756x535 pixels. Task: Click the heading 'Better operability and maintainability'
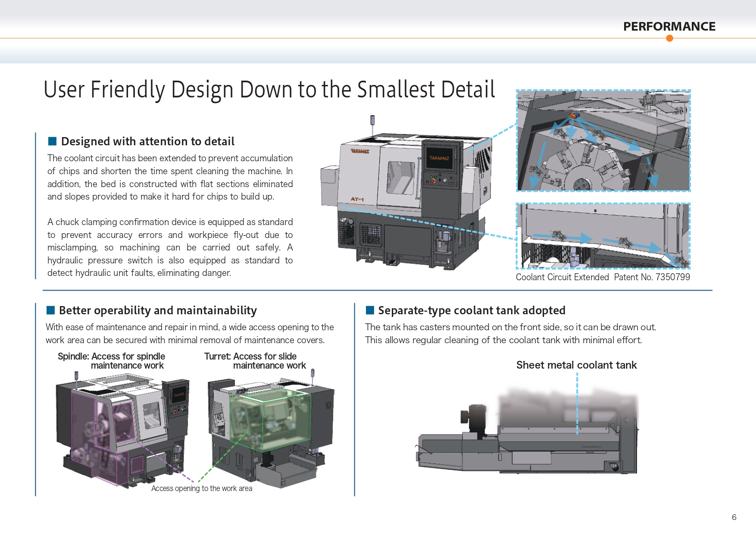158,310
